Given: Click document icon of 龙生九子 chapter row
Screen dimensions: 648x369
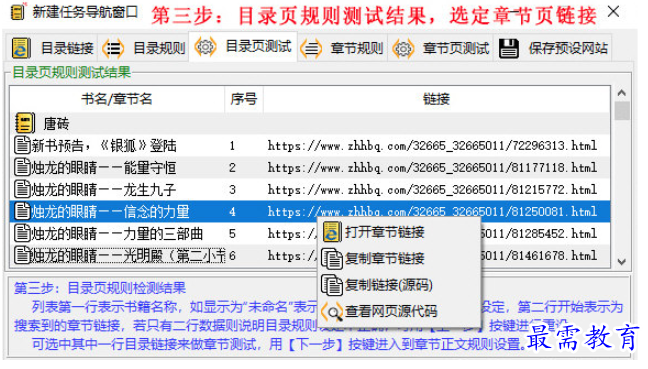Looking at the screenshot, I should coord(22,189).
